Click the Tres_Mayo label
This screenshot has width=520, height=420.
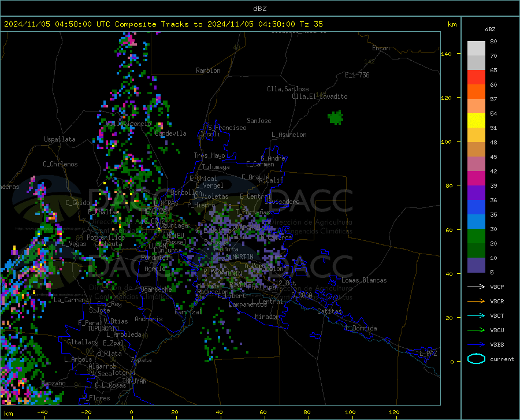209,155
